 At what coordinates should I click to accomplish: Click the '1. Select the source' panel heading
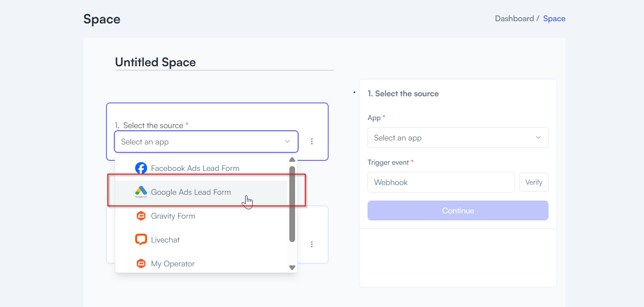coord(403,94)
